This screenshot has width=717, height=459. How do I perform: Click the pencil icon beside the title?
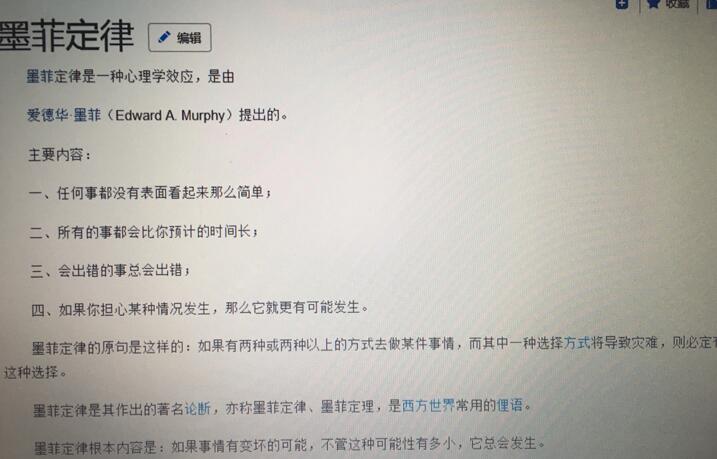click(x=164, y=37)
